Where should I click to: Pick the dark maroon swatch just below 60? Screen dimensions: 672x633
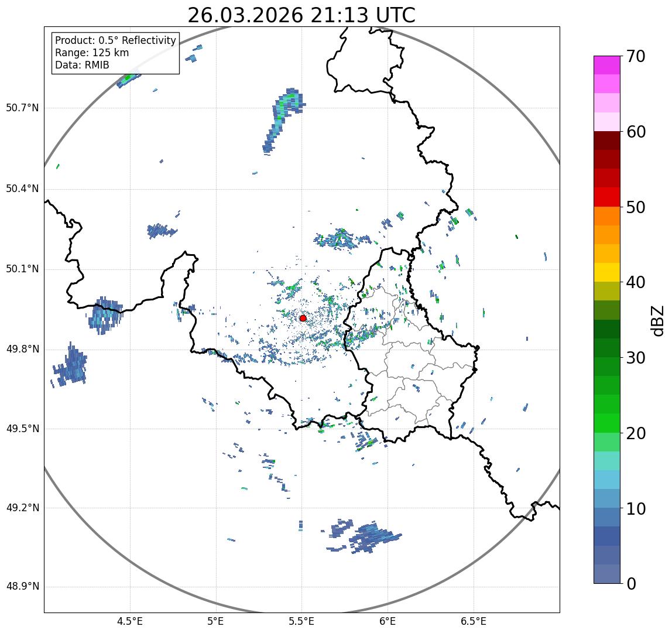(x=607, y=141)
